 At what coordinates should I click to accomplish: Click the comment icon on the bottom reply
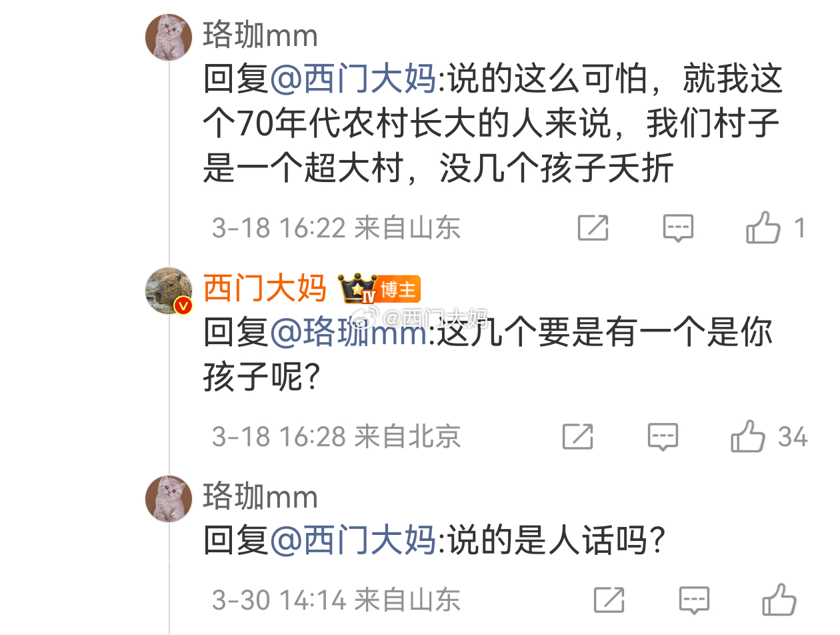[x=693, y=598]
